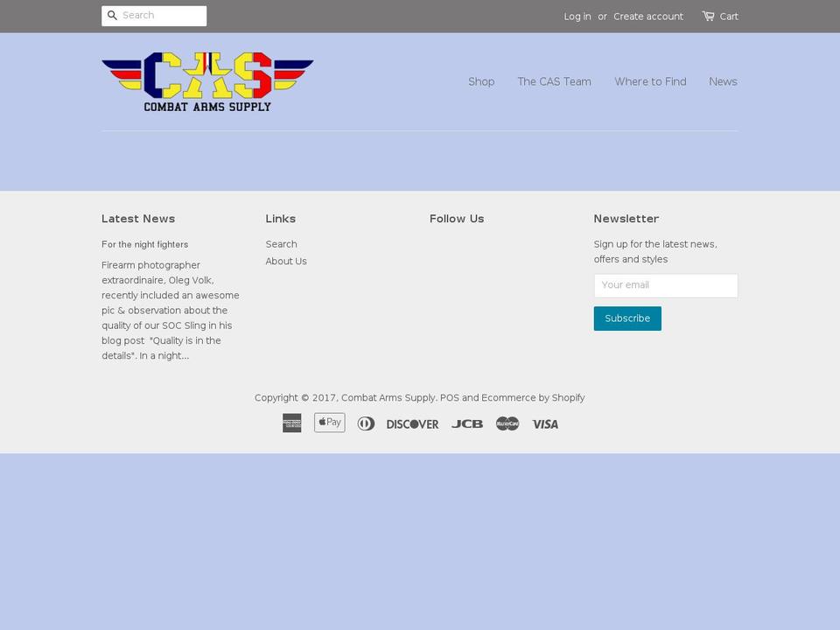This screenshot has height=630, width=840.
Task: Click the POS footer link
Action: (x=450, y=397)
